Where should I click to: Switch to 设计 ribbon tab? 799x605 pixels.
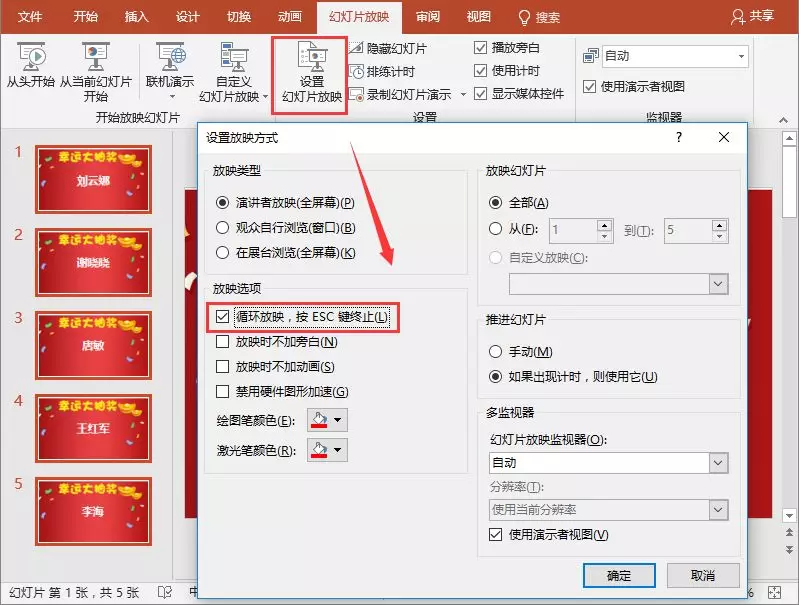tap(188, 17)
